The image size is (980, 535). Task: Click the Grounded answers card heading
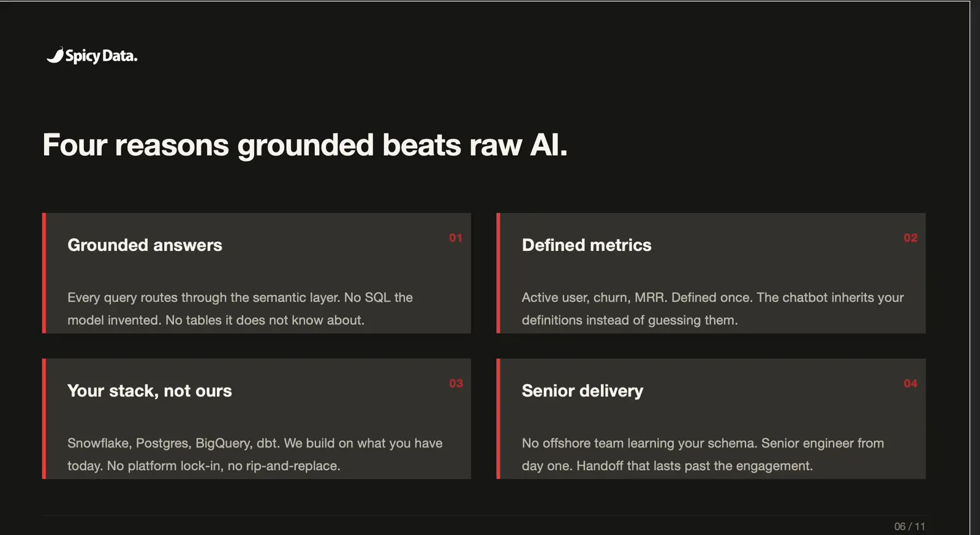point(145,245)
